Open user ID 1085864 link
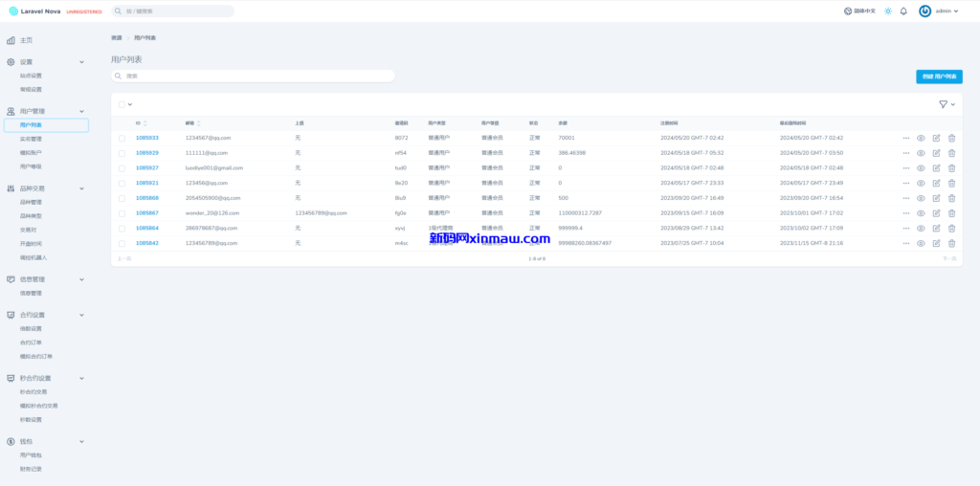This screenshot has width=980, height=486. pos(146,228)
